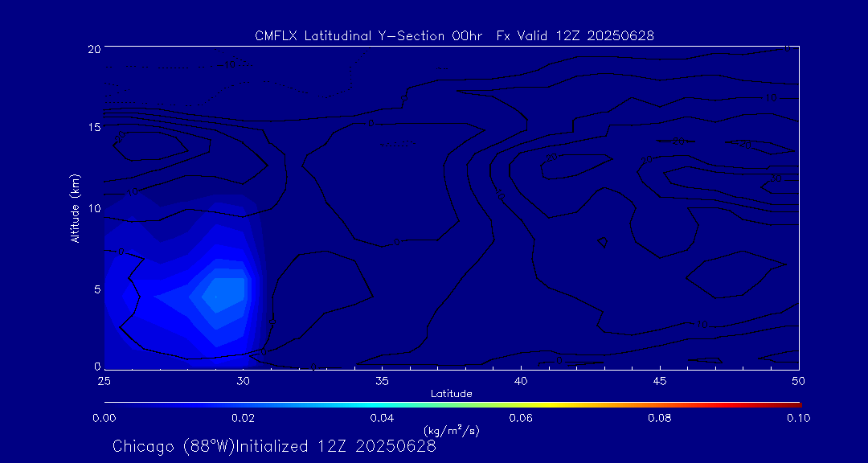Click the color scale value 0.04
This screenshot has width=868, height=463.
pos(382,418)
